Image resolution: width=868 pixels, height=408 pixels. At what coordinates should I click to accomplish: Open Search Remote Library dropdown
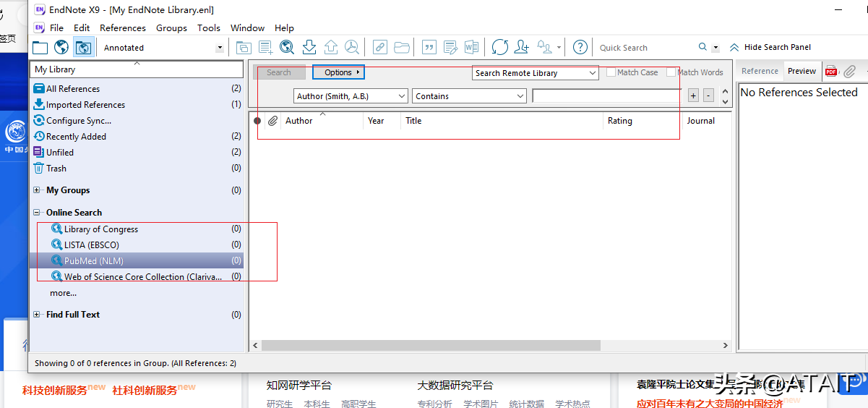(536, 73)
